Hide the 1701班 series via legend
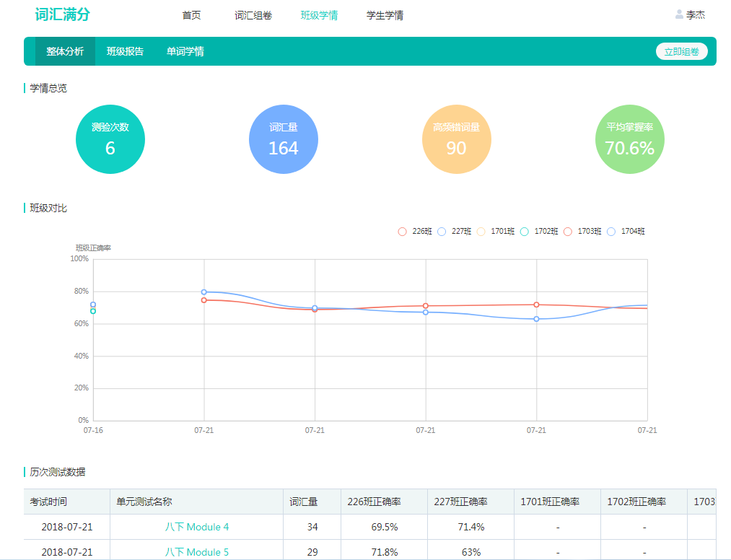 (x=495, y=231)
